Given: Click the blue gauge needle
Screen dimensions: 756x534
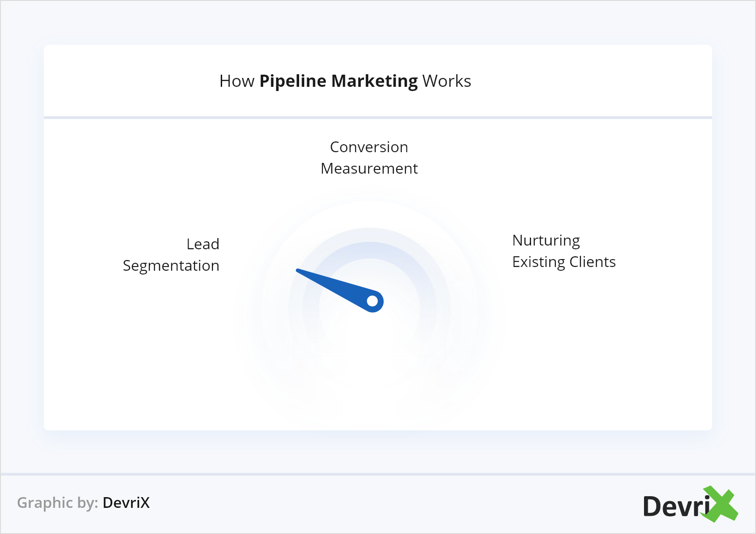Looking at the screenshot, I should 341,289.
